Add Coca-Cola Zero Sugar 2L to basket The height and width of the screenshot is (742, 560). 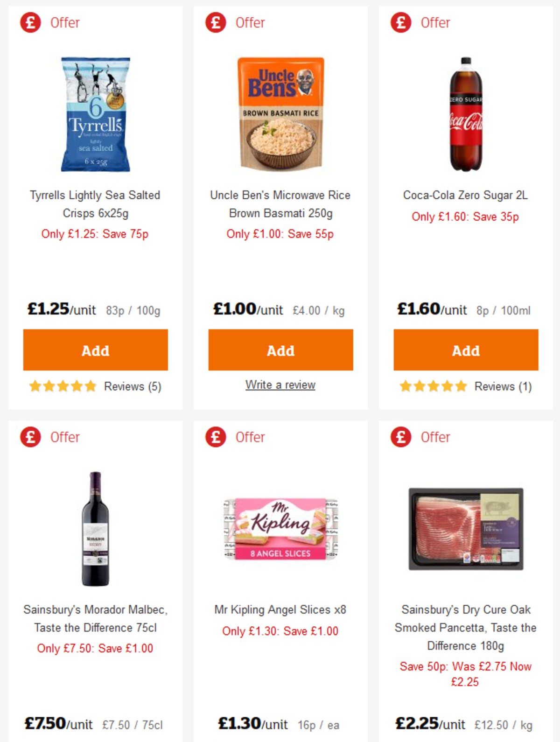click(x=465, y=350)
